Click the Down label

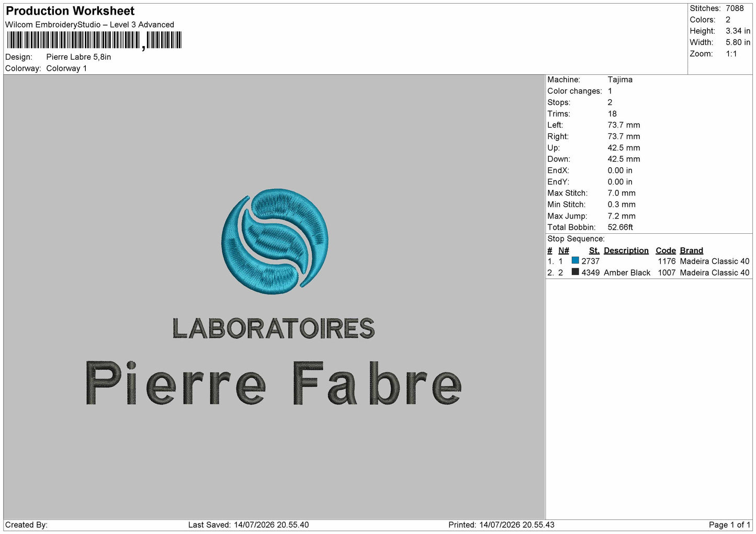[x=559, y=159]
